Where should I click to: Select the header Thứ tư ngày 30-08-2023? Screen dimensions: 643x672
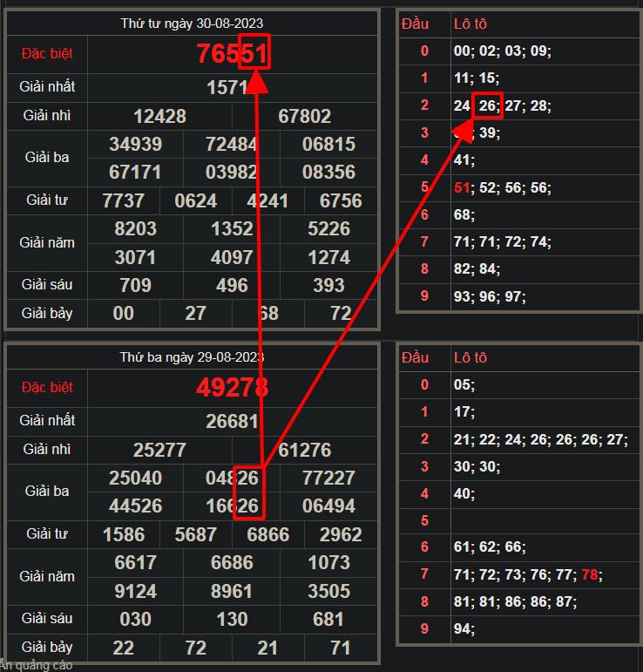click(x=192, y=24)
